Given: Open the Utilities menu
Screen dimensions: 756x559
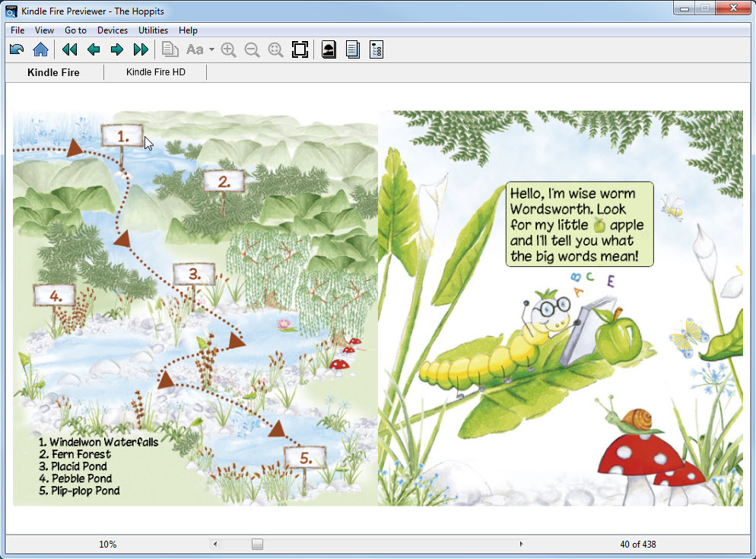Looking at the screenshot, I should point(153,30).
